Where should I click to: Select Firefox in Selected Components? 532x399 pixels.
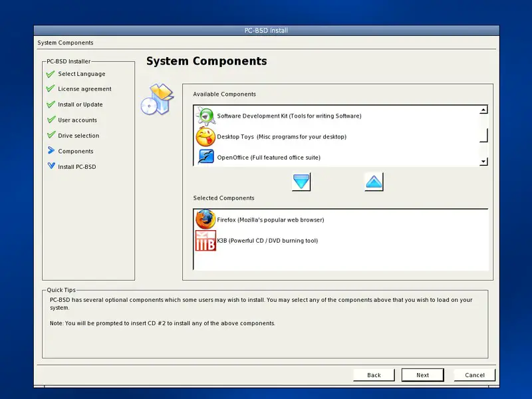click(x=340, y=219)
